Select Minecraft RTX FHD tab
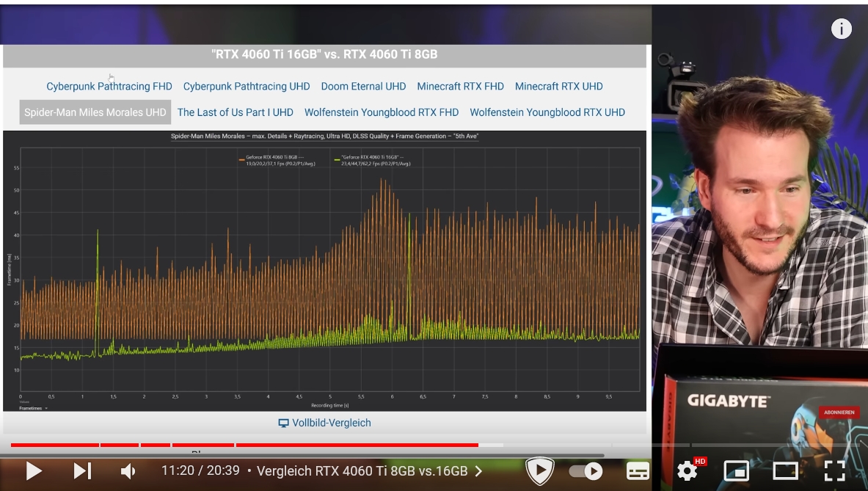The height and width of the screenshot is (491, 868). click(x=460, y=87)
